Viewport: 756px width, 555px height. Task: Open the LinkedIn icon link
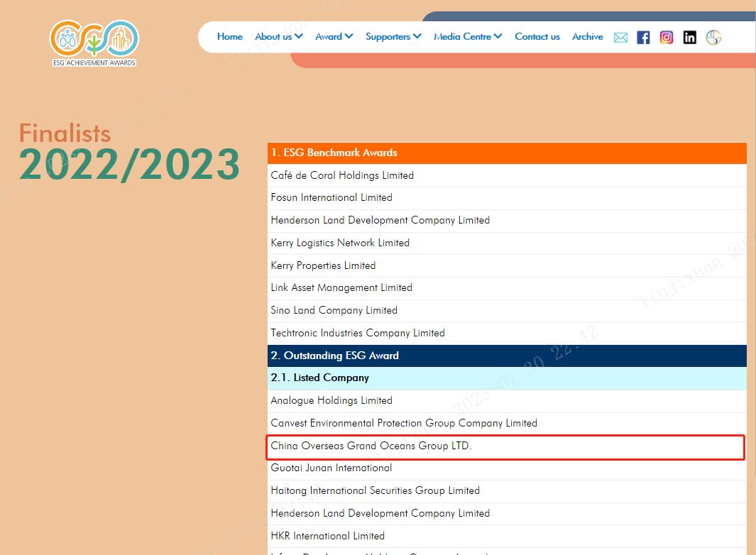689,37
